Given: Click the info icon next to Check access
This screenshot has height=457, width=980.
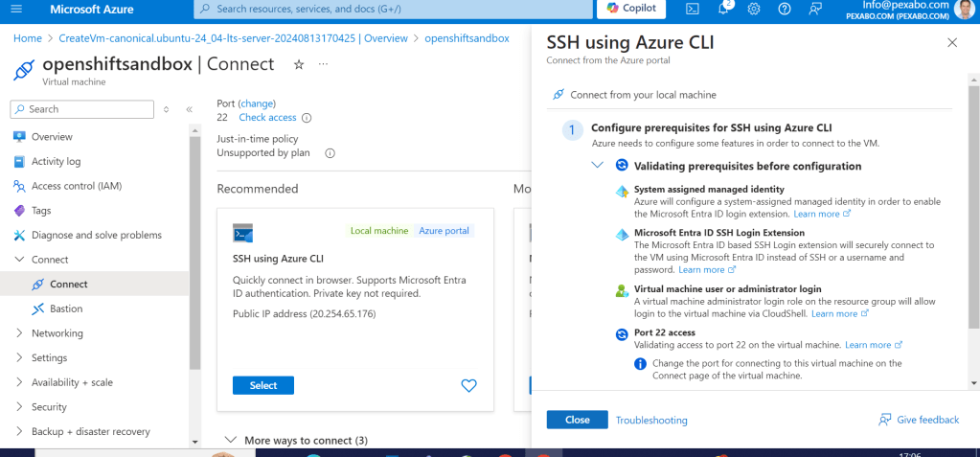Looking at the screenshot, I should [307, 118].
